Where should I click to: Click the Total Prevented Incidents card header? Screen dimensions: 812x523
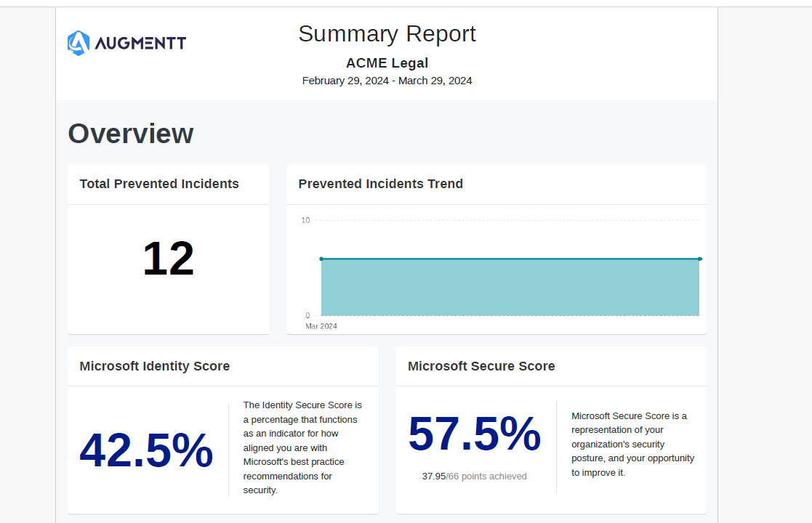tap(159, 184)
